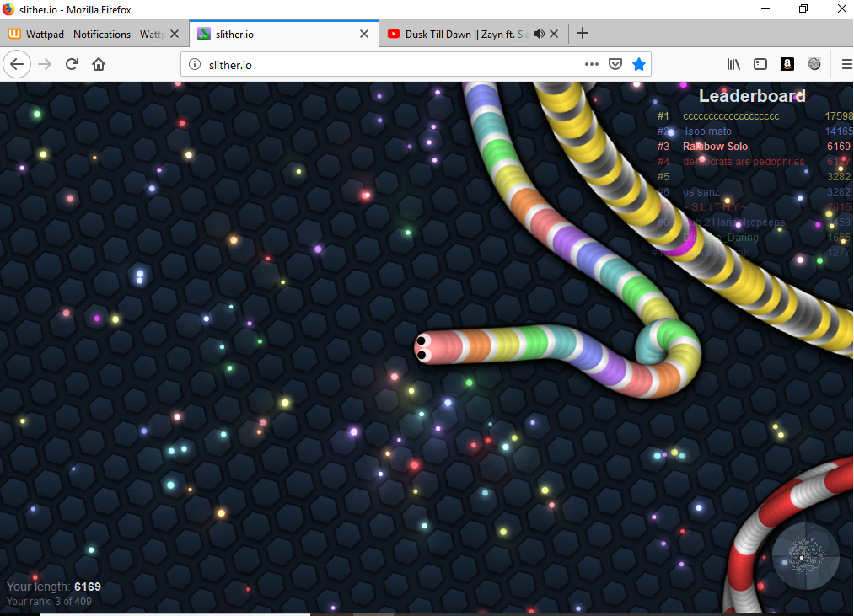Open the Library icon

tap(733, 64)
